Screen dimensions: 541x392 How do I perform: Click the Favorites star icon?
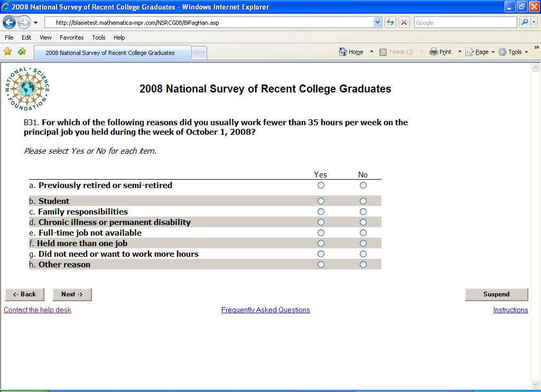8,52
